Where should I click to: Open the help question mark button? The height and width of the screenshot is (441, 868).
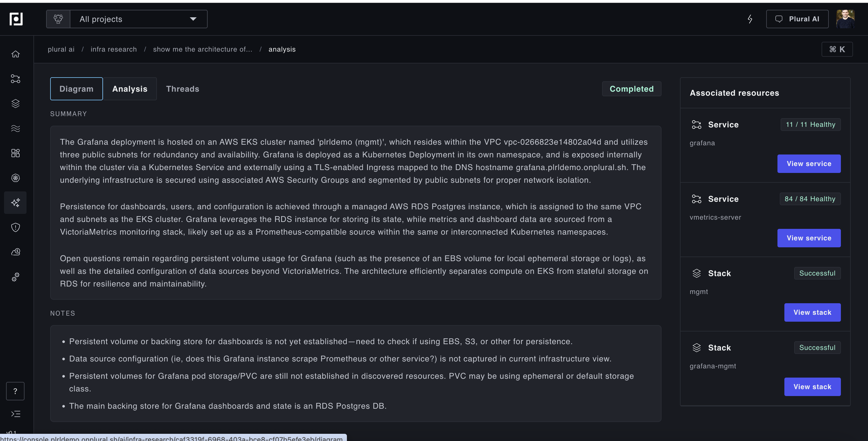click(x=15, y=391)
